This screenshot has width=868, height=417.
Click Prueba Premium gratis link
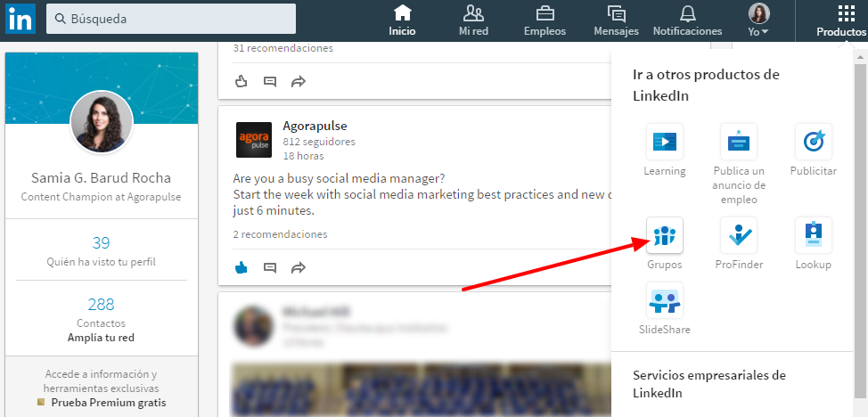point(109,403)
